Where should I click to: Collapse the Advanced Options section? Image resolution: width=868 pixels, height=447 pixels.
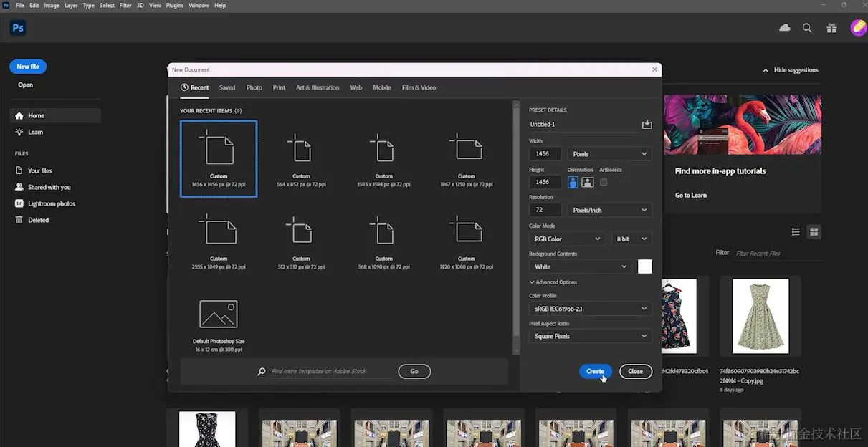(x=553, y=282)
